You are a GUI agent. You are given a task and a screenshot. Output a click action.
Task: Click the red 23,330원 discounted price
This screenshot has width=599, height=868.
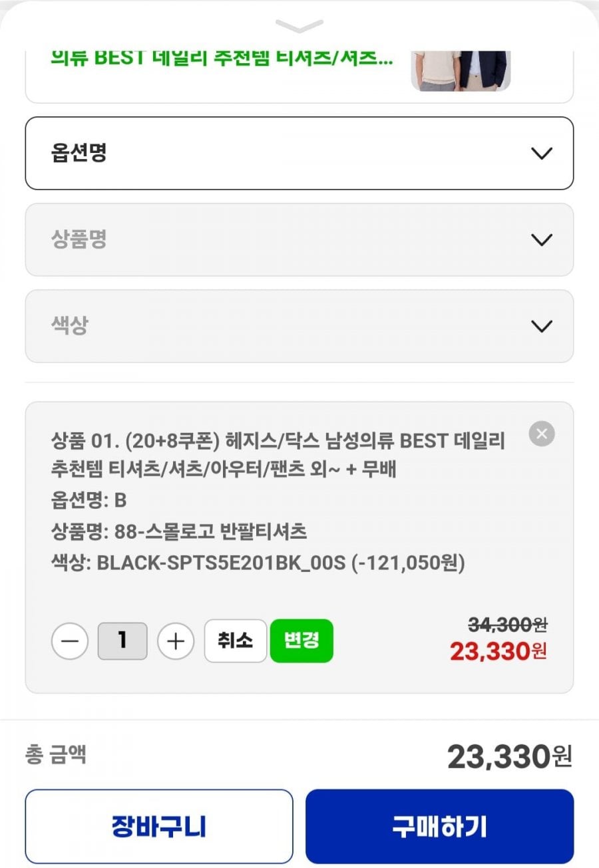pos(498,651)
